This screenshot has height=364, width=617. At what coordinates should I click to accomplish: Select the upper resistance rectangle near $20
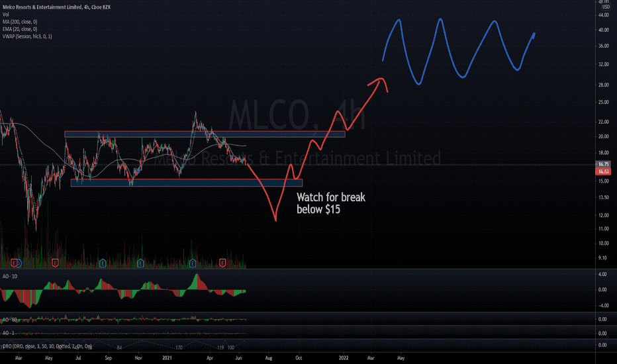[205, 134]
